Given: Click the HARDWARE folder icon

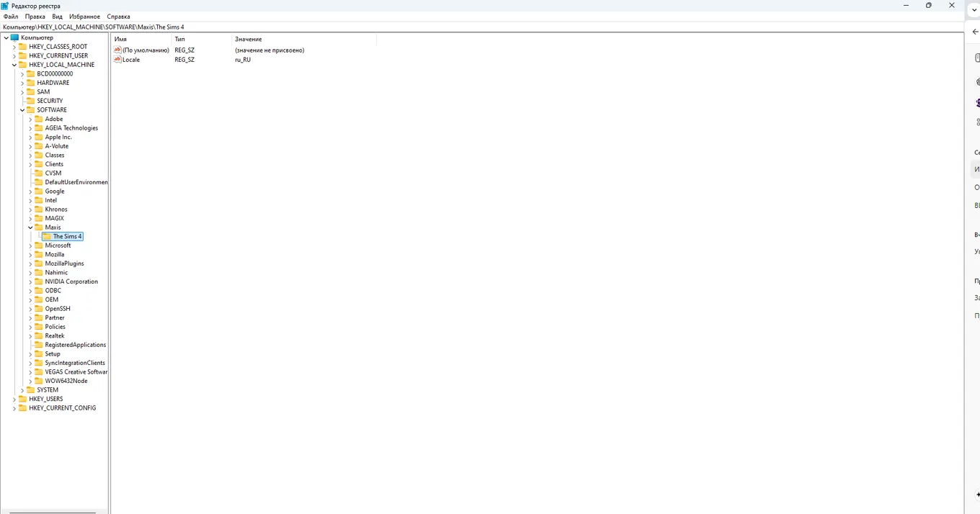Looking at the screenshot, I should click(x=30, y=83).
